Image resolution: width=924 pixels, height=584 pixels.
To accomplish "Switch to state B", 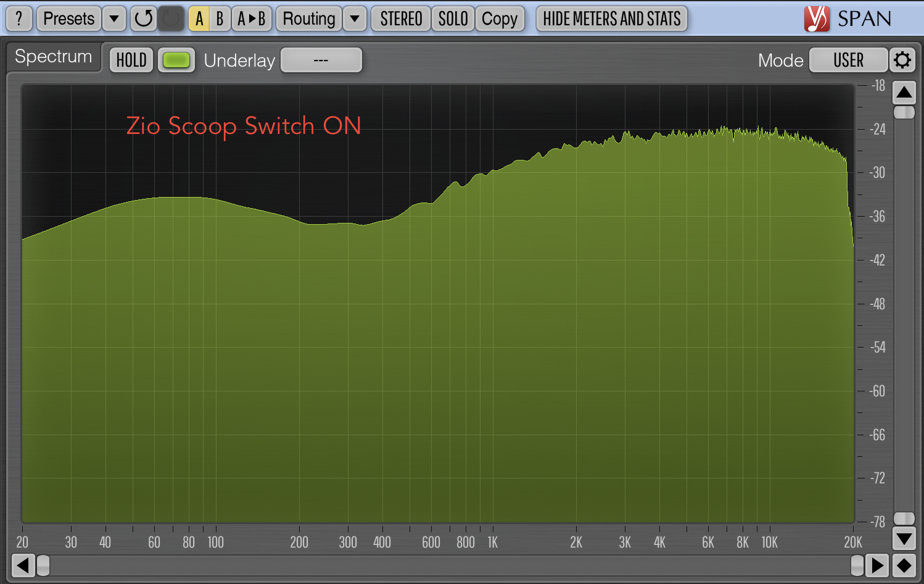I will pyautogui.click(x=220, y=19).
